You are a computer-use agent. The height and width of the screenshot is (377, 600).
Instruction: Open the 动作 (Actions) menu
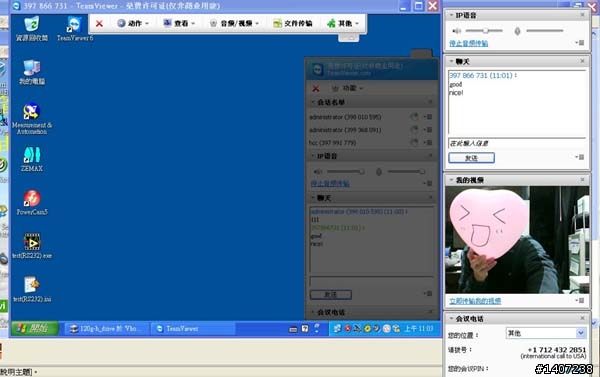point(133,23)
